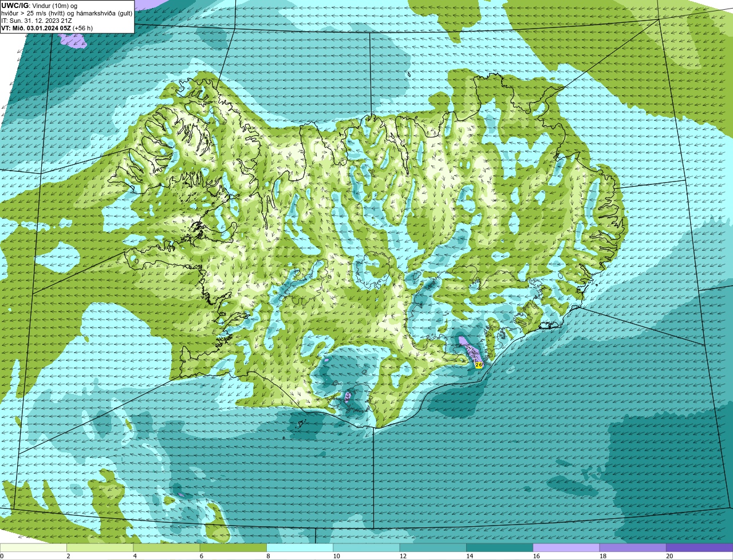
Task: Click the legend line 'hviður > 25 m/s (hvítt)'
Action: pos(34,13)
